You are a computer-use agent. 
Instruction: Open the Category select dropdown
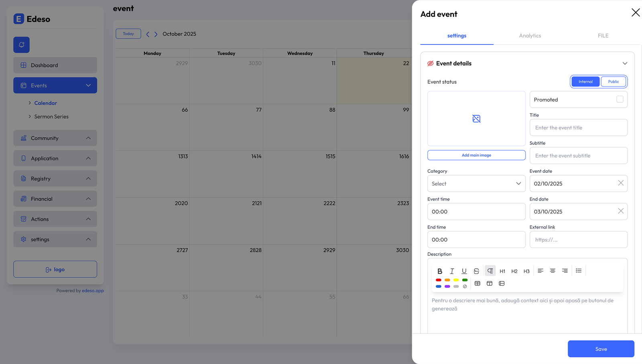click(x=476, y=184)
